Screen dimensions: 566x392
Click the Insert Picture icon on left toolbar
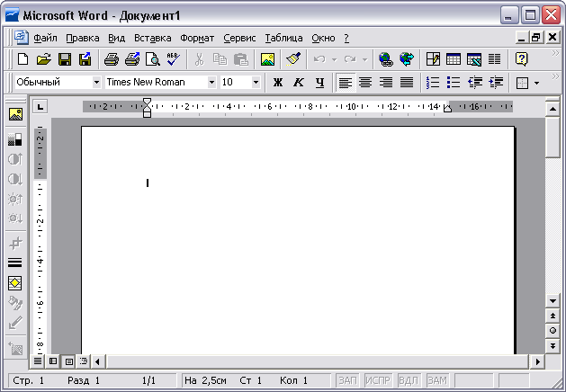[15, 115]
